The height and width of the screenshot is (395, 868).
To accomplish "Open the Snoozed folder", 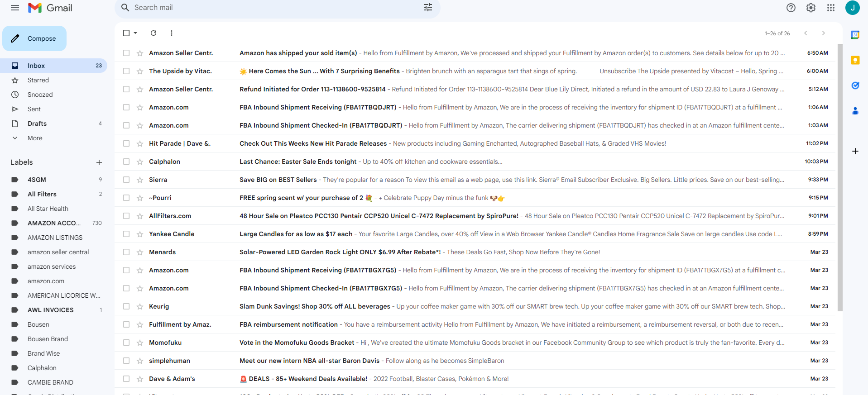I will click(53, 95).
